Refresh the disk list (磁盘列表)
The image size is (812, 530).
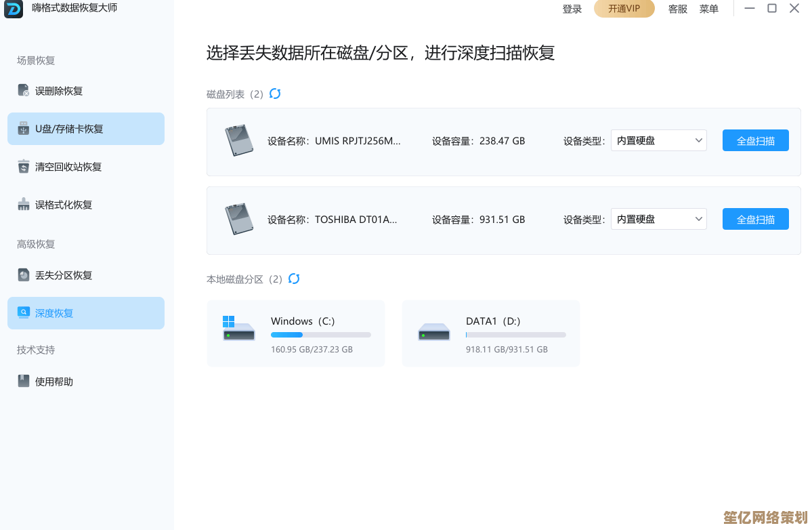(x=275, y=94)
